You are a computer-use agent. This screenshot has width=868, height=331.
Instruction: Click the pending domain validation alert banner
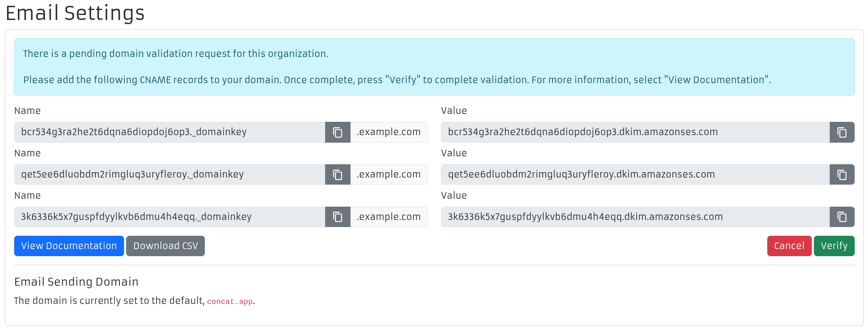434,67
